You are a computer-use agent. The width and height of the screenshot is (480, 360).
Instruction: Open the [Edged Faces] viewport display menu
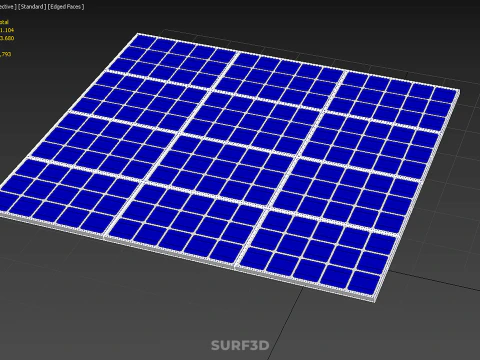click(66, 7)
